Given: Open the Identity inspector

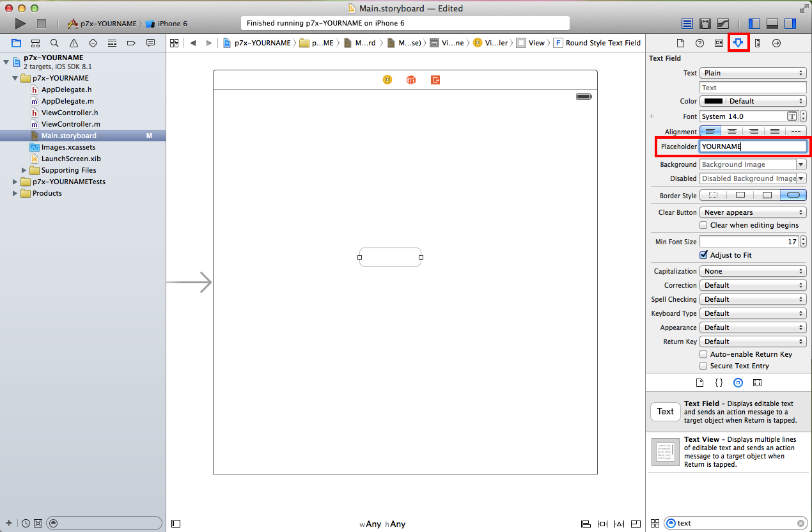Looking at the screenshot, I should 719,43.
